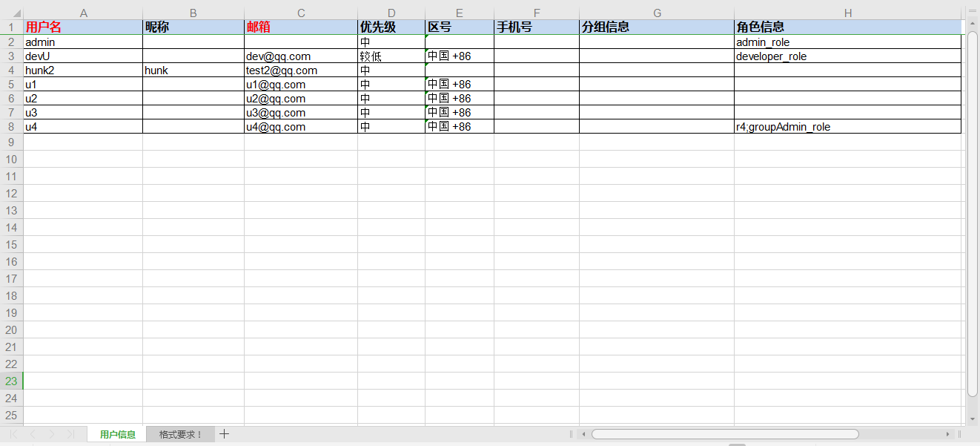Select column C header

[300, 13]
